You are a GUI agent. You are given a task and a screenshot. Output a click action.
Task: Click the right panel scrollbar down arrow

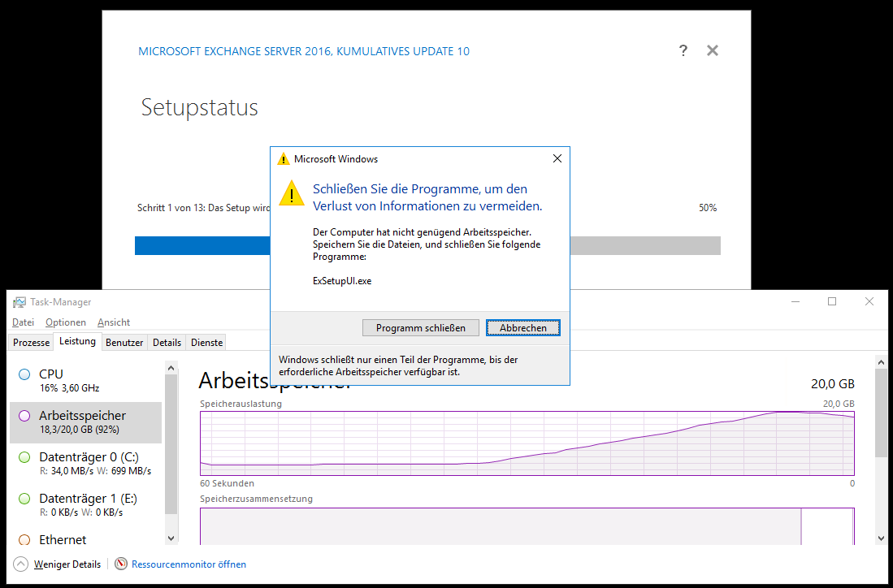coord(881,538)
